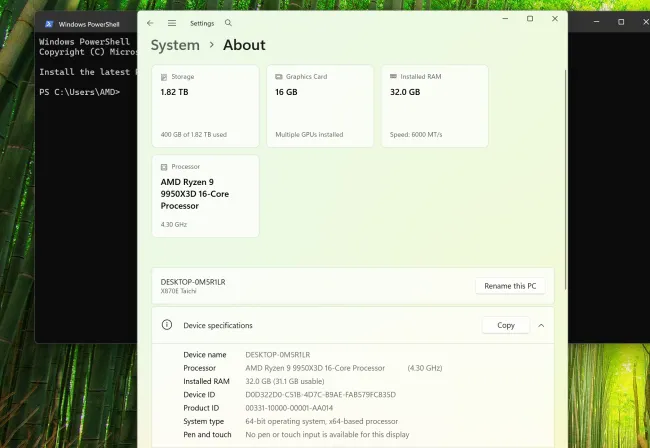
Task: Click the Processor chip icon
Action: click(x=165, y=166)
